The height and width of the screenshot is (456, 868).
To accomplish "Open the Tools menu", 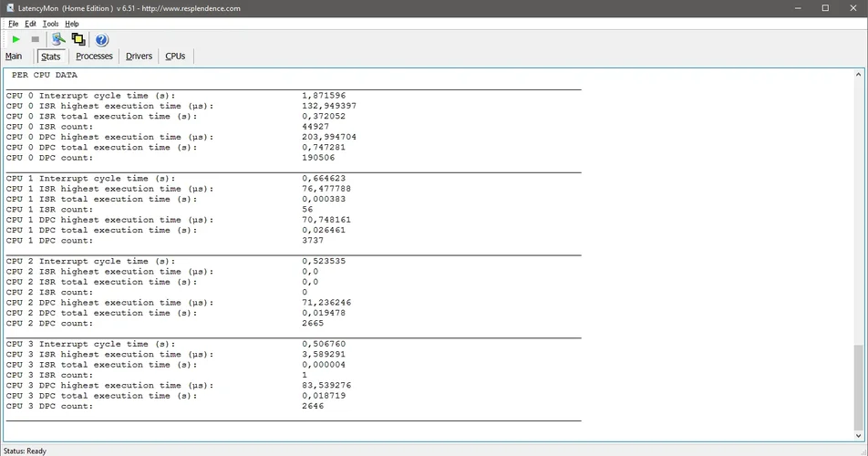I will (50, 24).
